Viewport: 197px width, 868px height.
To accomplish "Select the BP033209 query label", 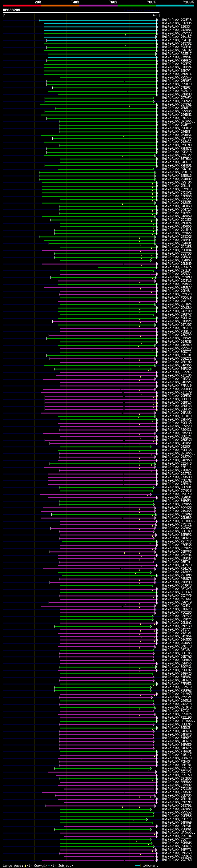I will click(x=11, y=10).
